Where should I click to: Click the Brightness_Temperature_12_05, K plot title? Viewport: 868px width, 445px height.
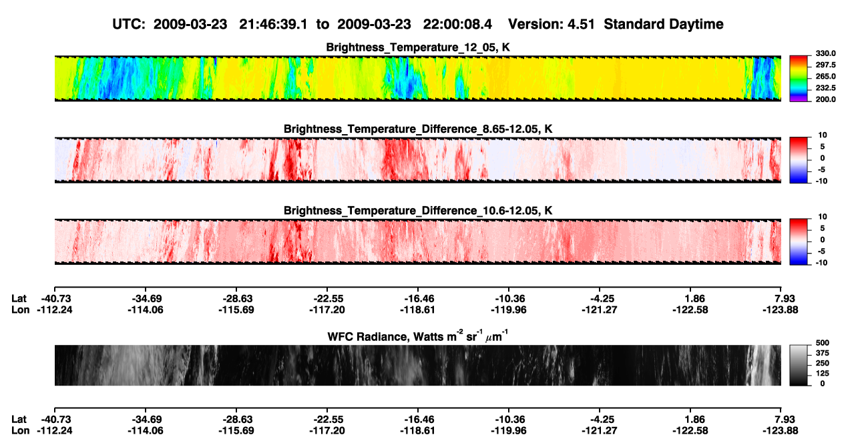click(418, 47)
